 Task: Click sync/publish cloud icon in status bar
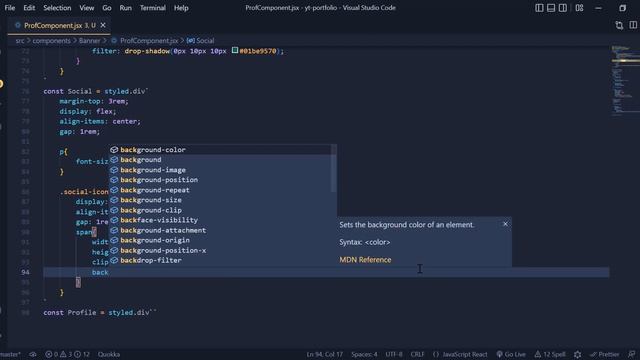(x=33, y=354)
